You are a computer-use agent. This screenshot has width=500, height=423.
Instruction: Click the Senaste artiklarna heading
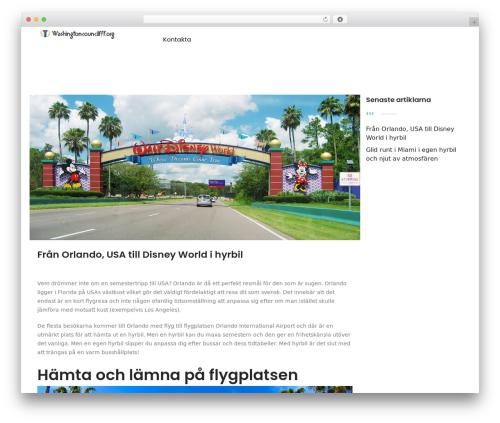click(x=398, y=100)
